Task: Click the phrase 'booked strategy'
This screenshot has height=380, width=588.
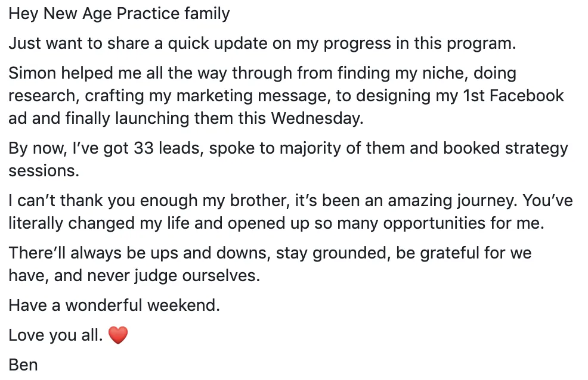Action: tap(506, 149)
